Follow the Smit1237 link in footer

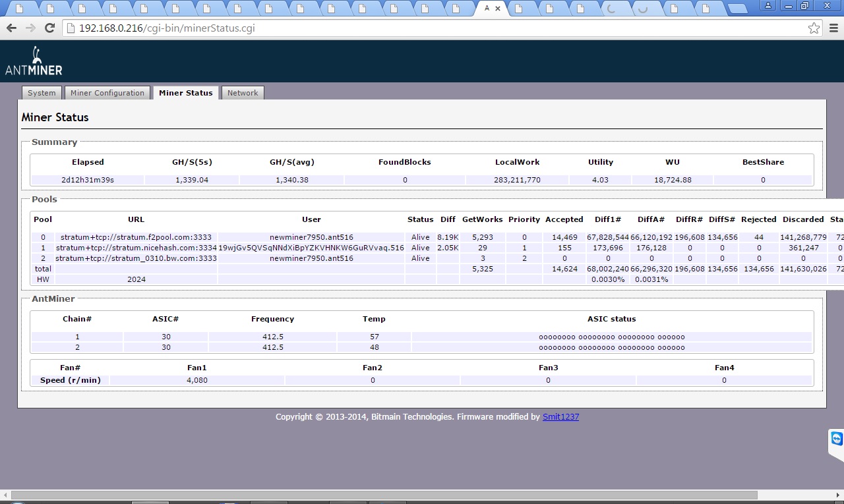pos(560,417)
